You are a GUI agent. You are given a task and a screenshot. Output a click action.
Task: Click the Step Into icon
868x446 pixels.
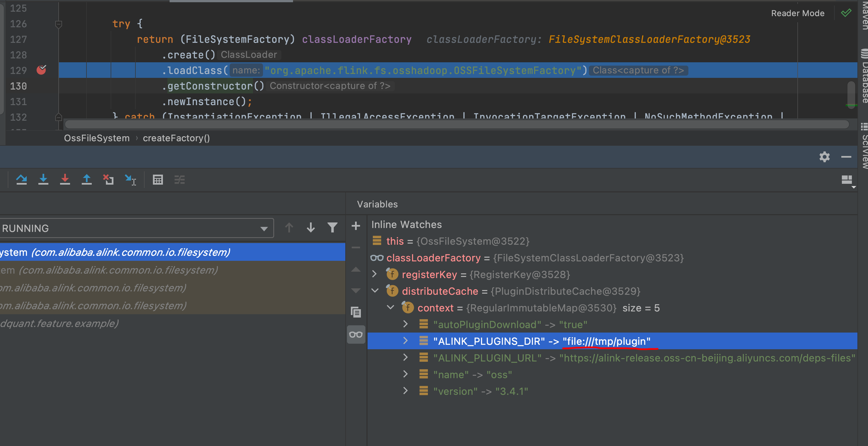coord(43,179)
